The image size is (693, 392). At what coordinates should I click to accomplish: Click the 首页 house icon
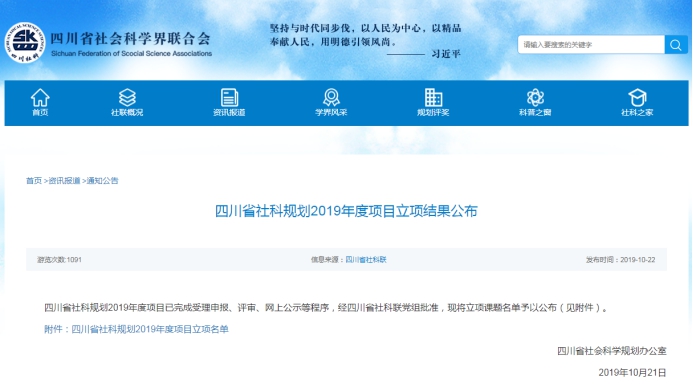[40, 97]
